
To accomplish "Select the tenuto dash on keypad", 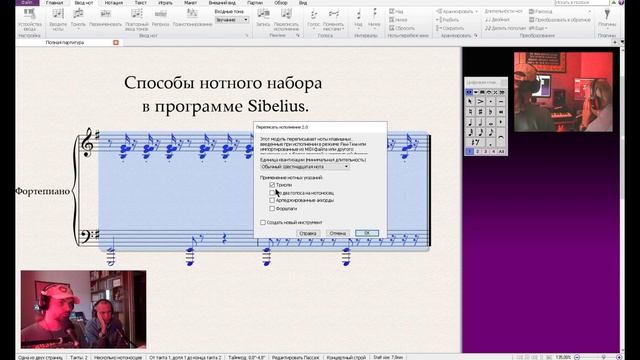I will 501,101.
